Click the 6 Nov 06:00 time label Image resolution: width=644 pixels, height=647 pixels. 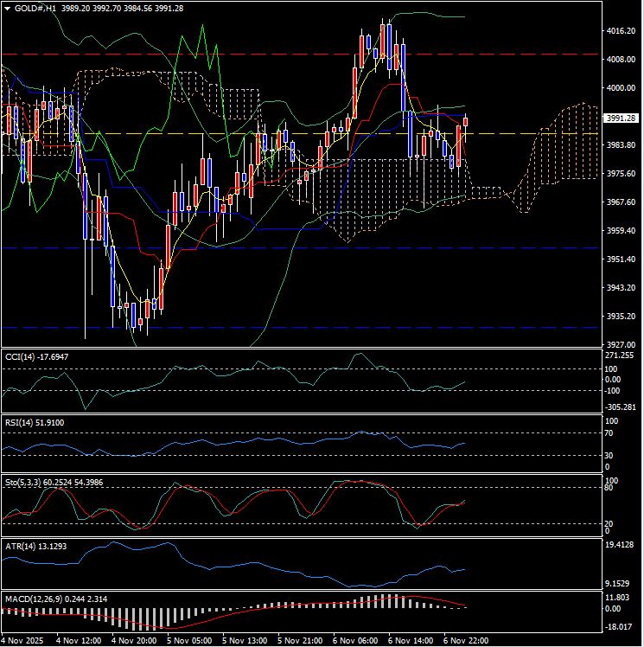coord(355,641)
